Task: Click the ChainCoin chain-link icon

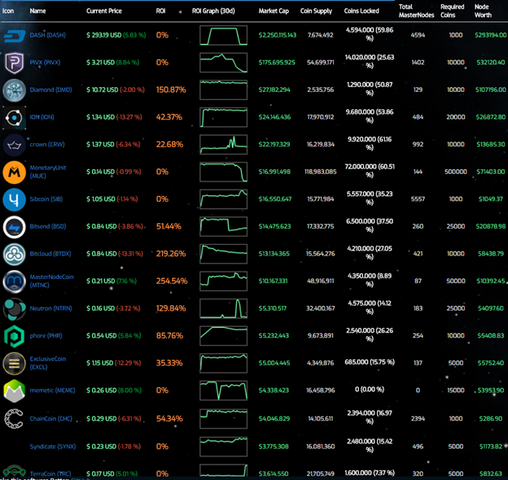Action: (x=14, y=419)
